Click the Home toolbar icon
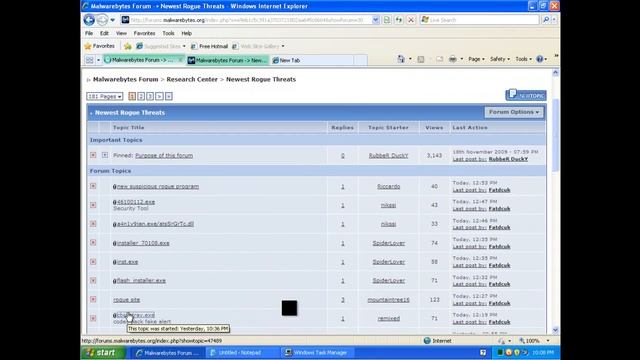Image resolution: width=640 pixels, height=360 pixels. point(401,59)
